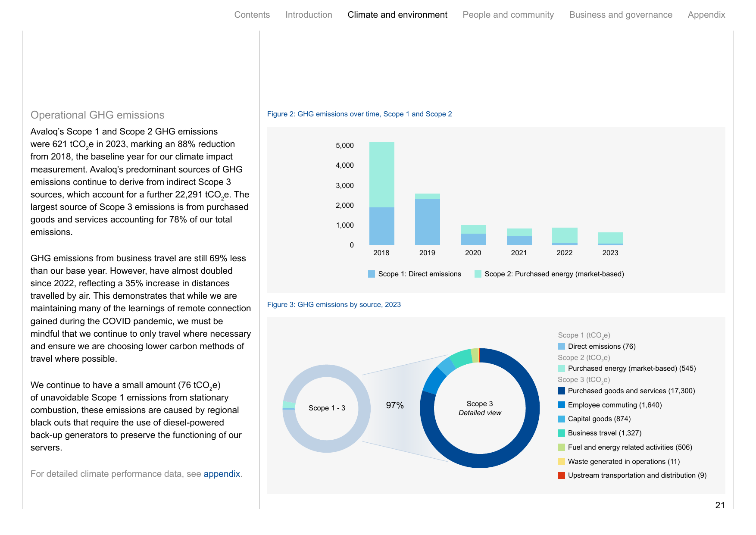Screen dimensions: 756x535
Task: Click the Scope 3 Detailed view donut label
Action: pos(480,408)
